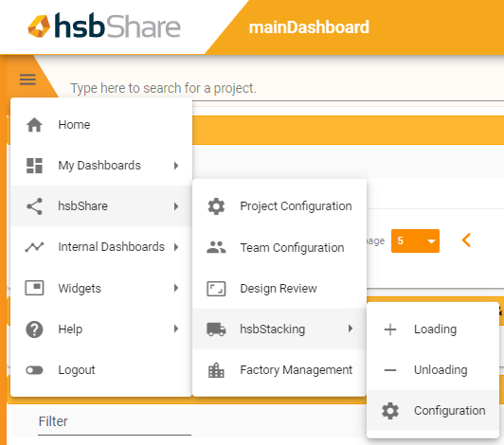This screenshot has height=445, width=504.
Task: Choose Unloading in hsbStacking submenu
Action: click(433, 370)
